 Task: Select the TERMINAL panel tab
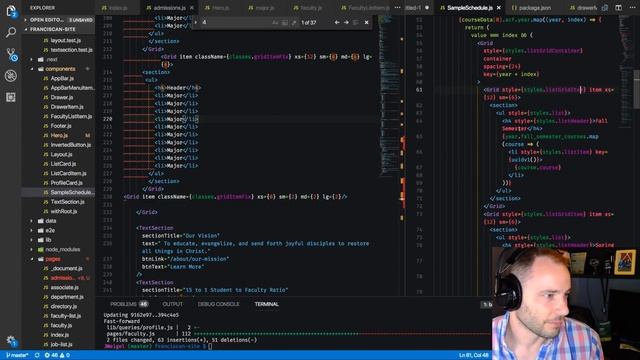(267, 304)
